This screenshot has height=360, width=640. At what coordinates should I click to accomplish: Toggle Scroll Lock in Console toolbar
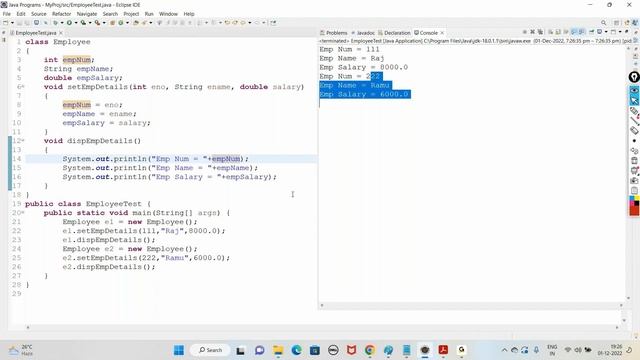pyautogui.click(x=558, y=32)
